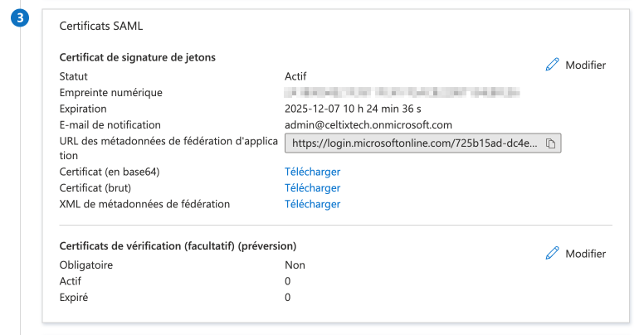Viewport: 644px width, 335px height.
Task: Click the pencil icon for verification certificates
Action: tap(552, 254)
